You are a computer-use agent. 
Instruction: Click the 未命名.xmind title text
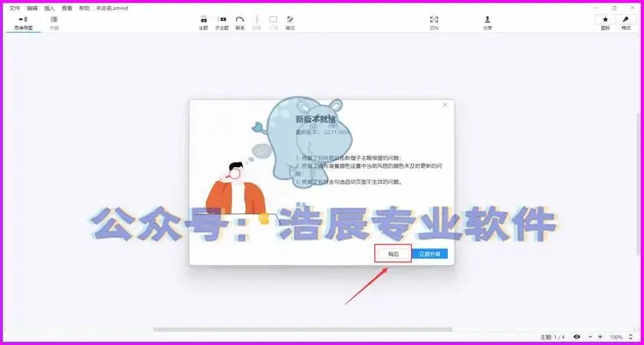pyautogui.click(x=112, y=8)
